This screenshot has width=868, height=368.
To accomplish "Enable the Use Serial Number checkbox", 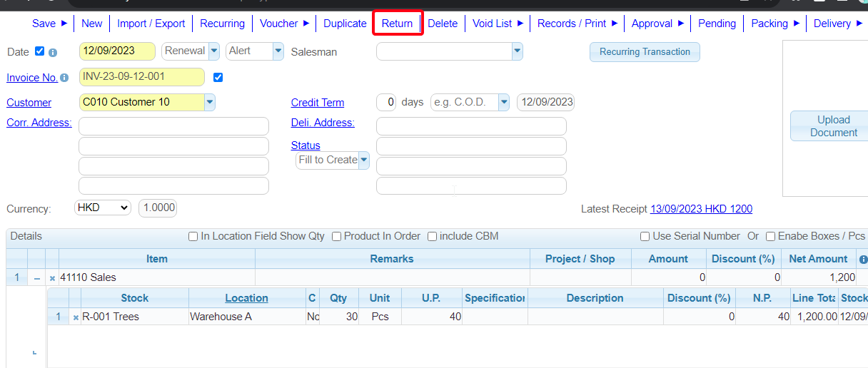I will click(645, 237).
